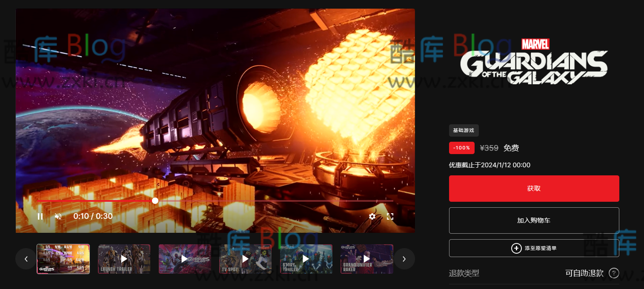The image size is (644, 289).
Task: Click 加入购物车 to add to cart
Action: (x=534, y=220)
